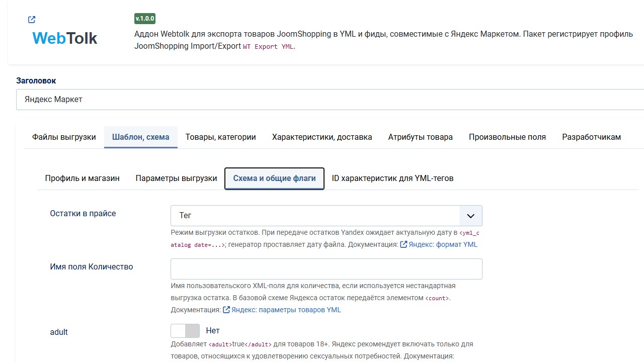644x362 pixels.
Task: Follow the Яндекс: параметры товаров YML link
Action: (286, 310)
